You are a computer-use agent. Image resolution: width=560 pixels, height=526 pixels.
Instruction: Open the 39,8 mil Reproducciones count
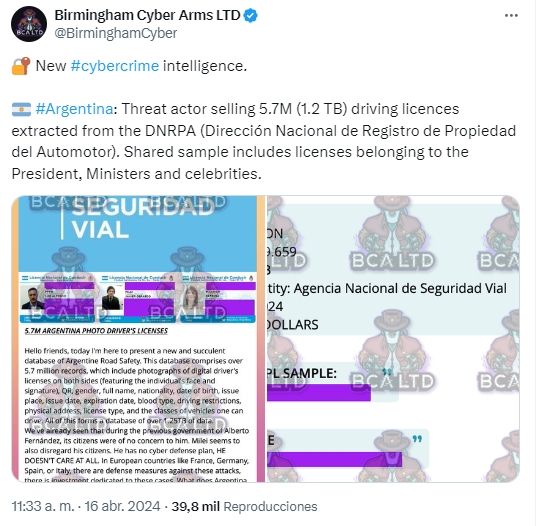click(244, 506)
